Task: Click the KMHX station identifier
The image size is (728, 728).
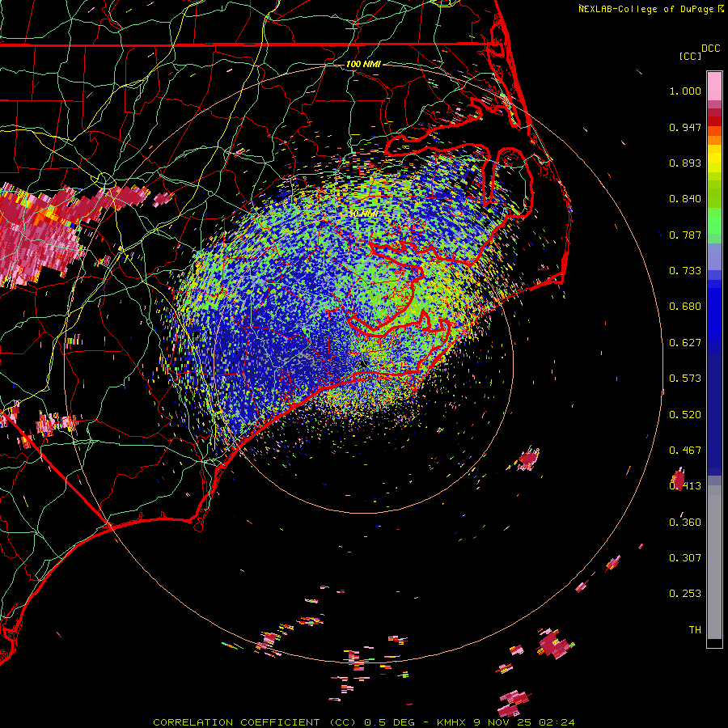Action: 451,722
